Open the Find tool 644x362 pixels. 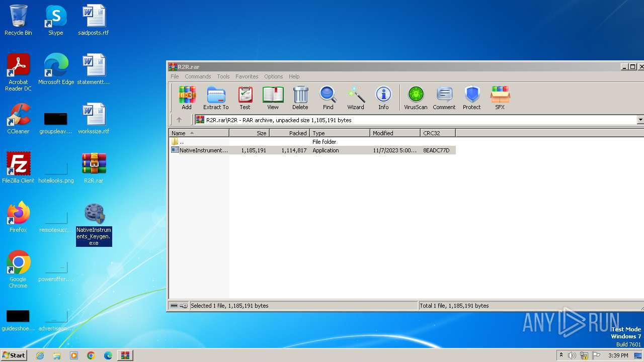(x=328, y=98)
